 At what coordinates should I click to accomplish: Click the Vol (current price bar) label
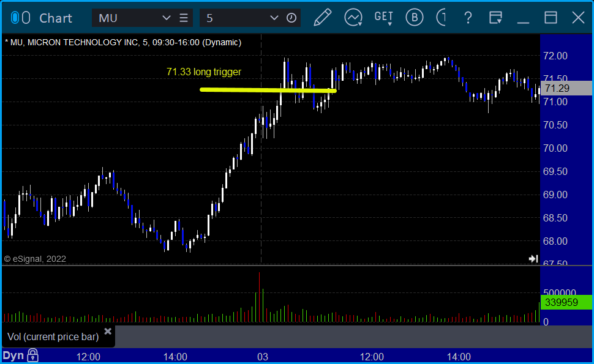point(53,336)
